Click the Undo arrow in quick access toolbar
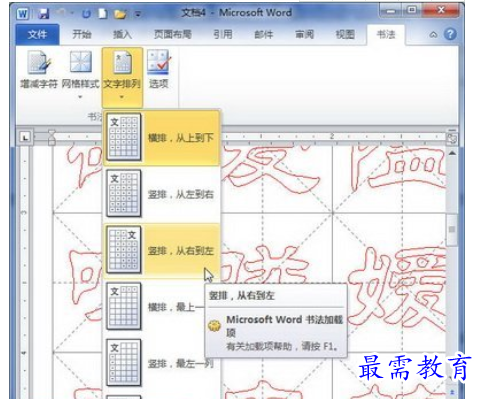This screenshot has height=399, width=480. [x=62, y=13]
